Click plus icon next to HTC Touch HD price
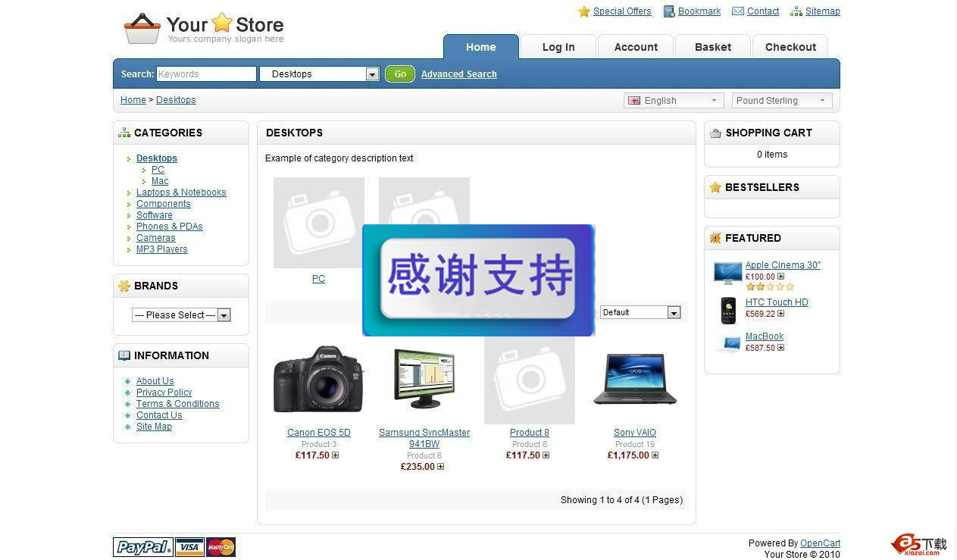This screenshot has height=560, width=957. pyautogui.click(x=780, y=314)
